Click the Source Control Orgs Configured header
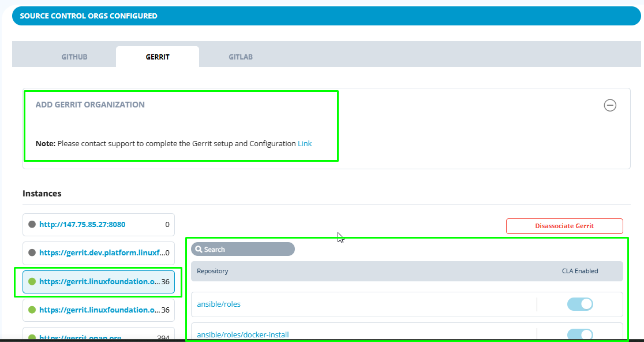The image size is (644, 342). click(88, 16)
